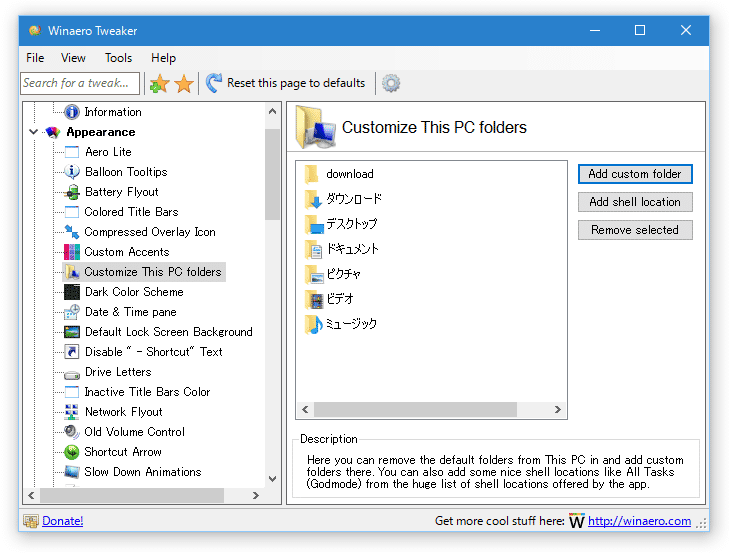Open the Donate! link
729x553 pixels.
pyautogui.click(x=63, y=521)
